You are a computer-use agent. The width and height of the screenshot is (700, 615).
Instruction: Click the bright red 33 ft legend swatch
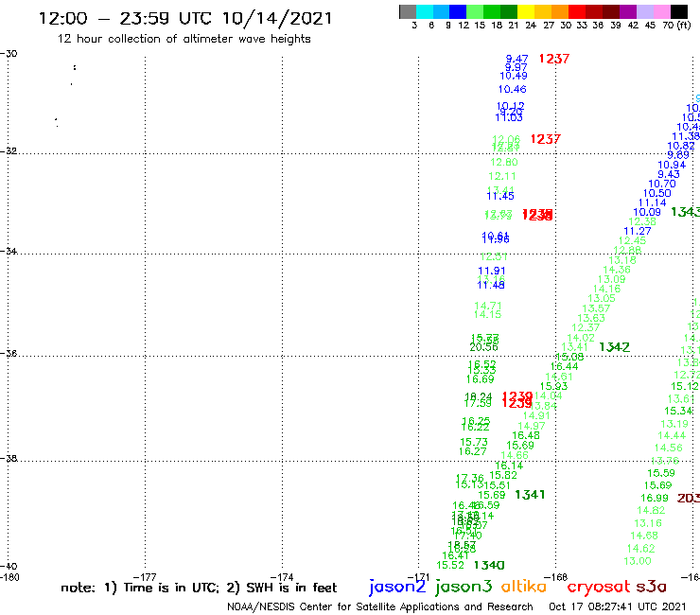(577, 11)
